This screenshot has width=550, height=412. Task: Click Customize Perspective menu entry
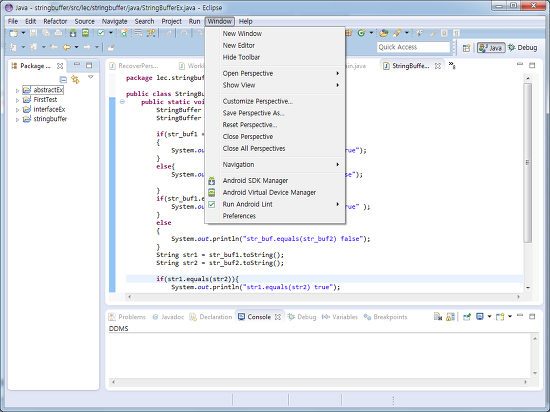275,101
